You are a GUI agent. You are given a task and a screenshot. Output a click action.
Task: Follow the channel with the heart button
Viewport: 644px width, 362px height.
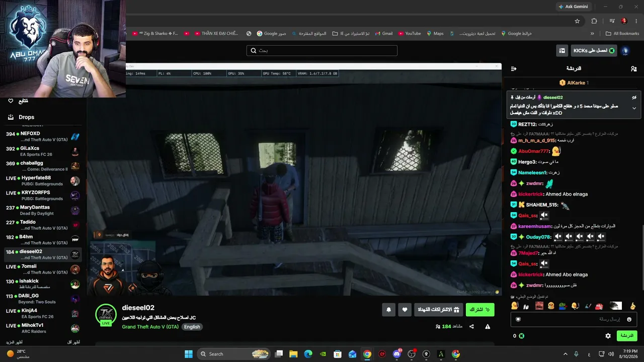point(405,310)
